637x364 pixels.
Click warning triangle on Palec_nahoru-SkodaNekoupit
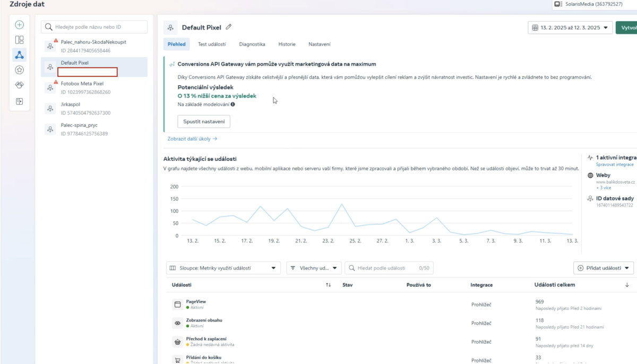56,40
